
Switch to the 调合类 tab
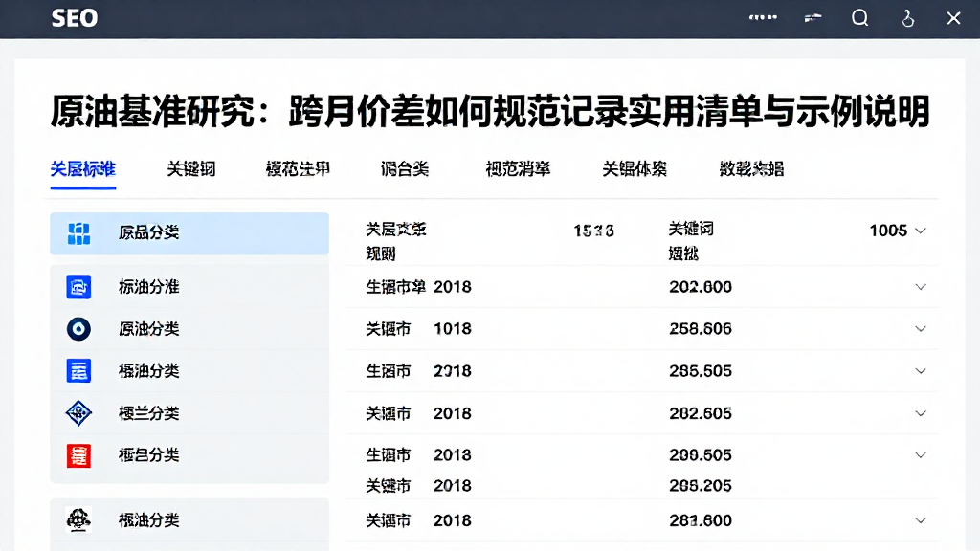coord(405,169)
